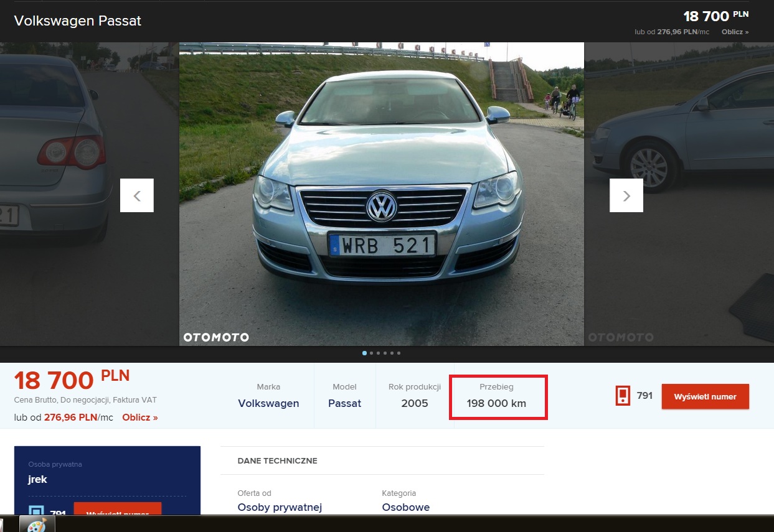Open Paint from the taskbar
774x532 pixels.
coord(37,524)
